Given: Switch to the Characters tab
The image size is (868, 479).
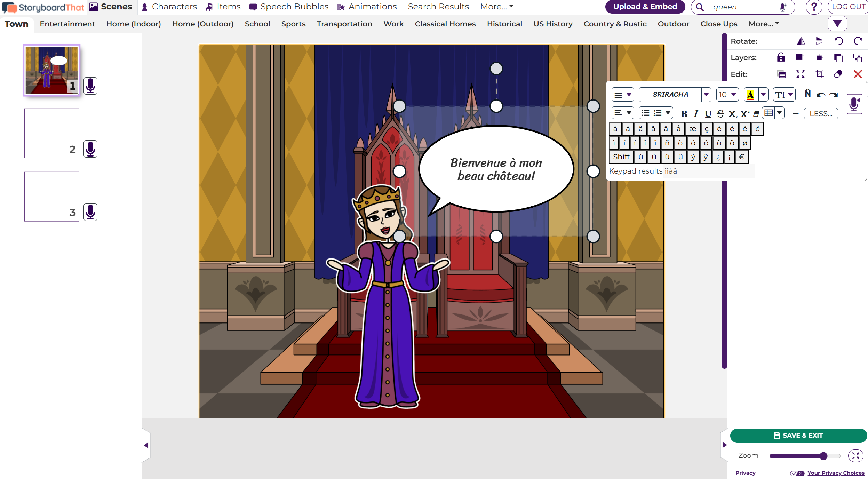Looking at the screenshot, I should (169, 7).
